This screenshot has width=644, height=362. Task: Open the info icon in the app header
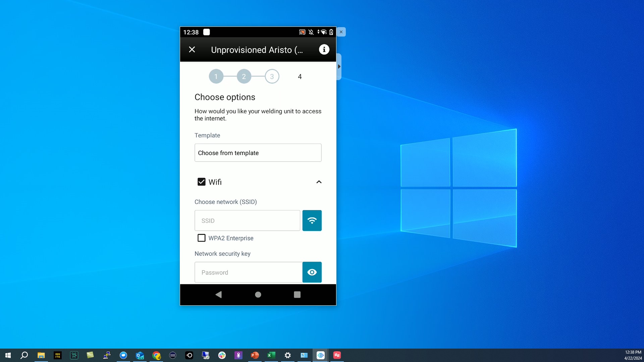click(324, 50)
